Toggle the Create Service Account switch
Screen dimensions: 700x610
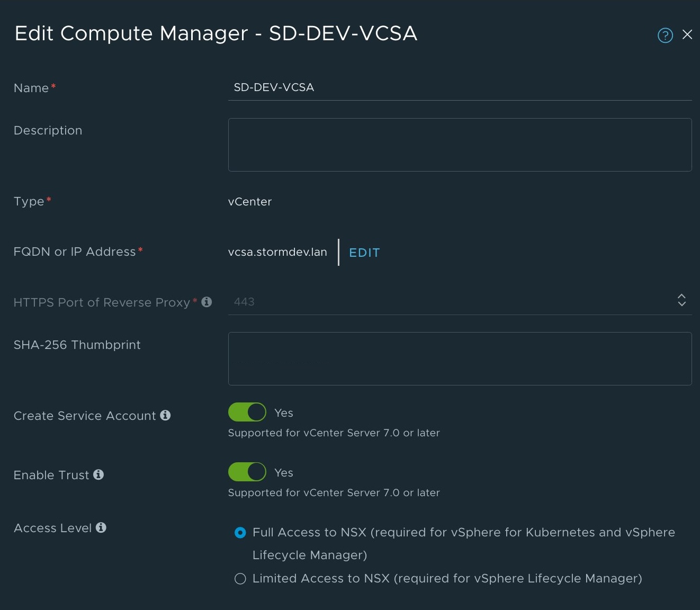tap(247, 412)
